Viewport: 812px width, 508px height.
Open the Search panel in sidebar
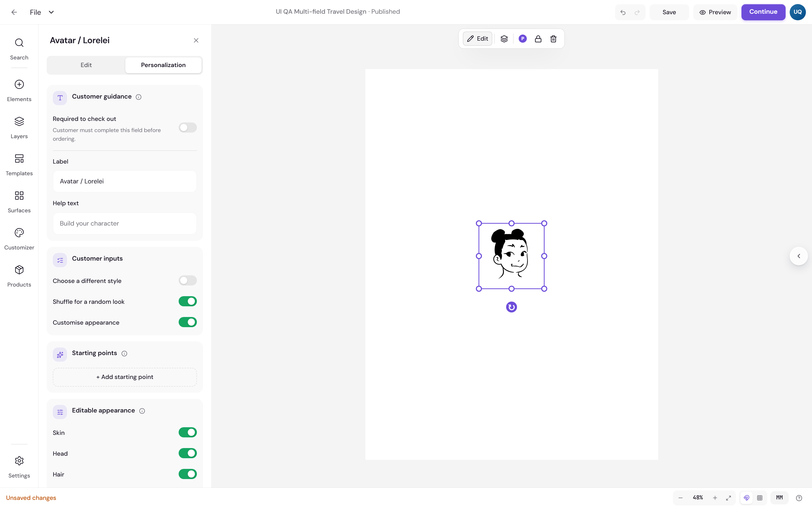19,49
